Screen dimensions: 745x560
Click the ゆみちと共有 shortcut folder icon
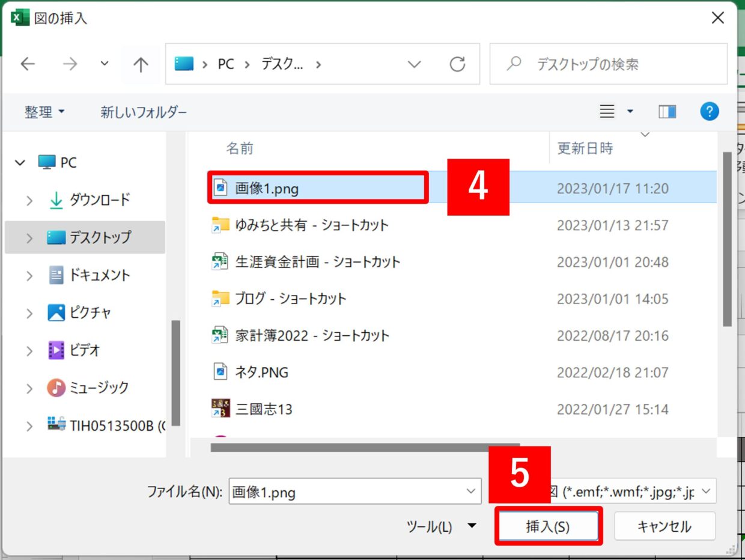coord(220,225)
